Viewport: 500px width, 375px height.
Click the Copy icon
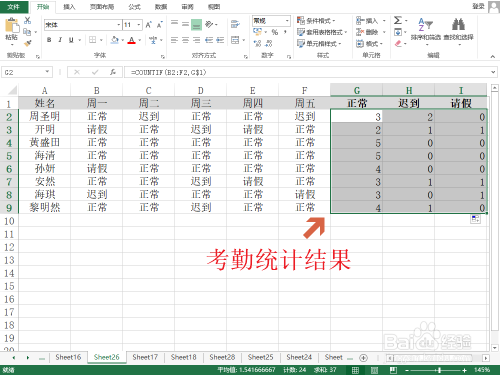tap(27, 32)
